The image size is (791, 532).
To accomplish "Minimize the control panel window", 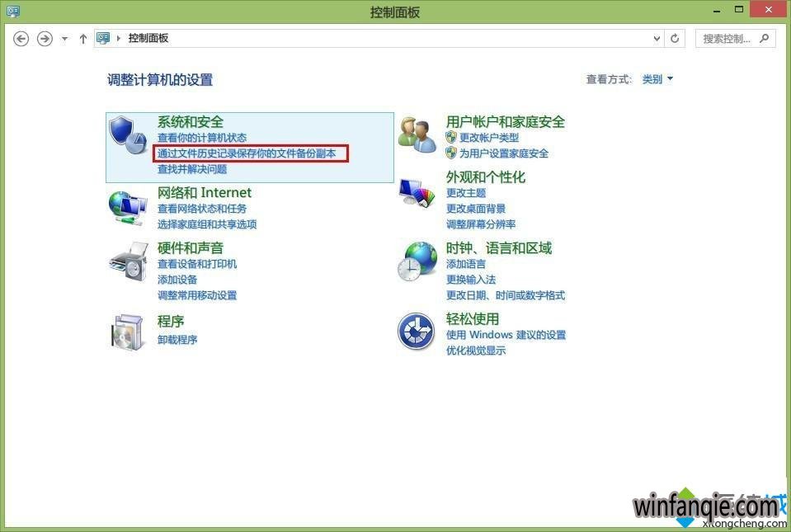I will coord(716,10).
